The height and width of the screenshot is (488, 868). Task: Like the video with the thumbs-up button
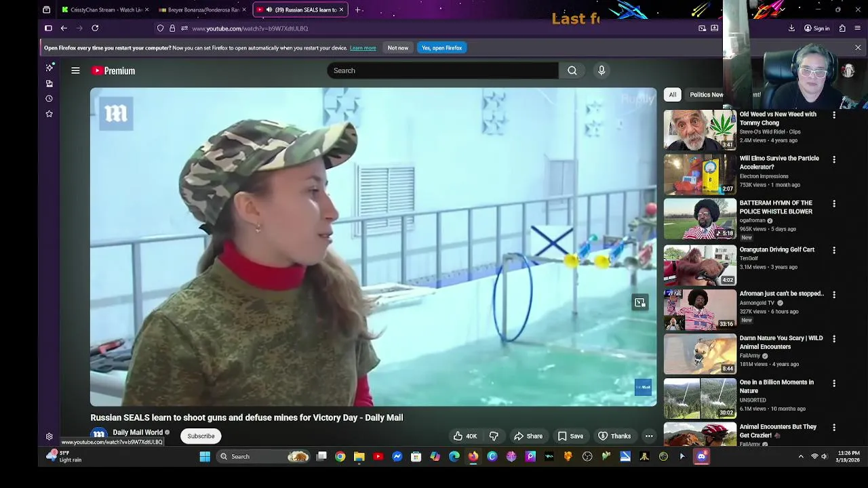(x=465, y=436)
